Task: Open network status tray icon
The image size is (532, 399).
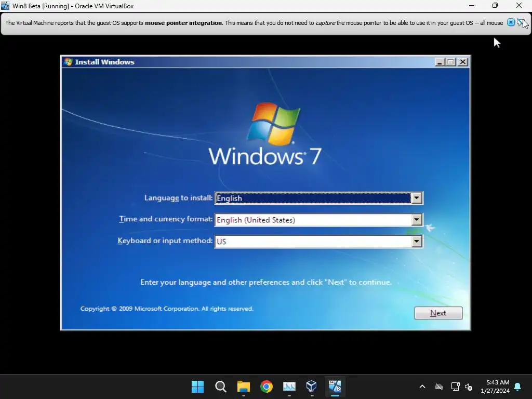Action: coord(455,387)
